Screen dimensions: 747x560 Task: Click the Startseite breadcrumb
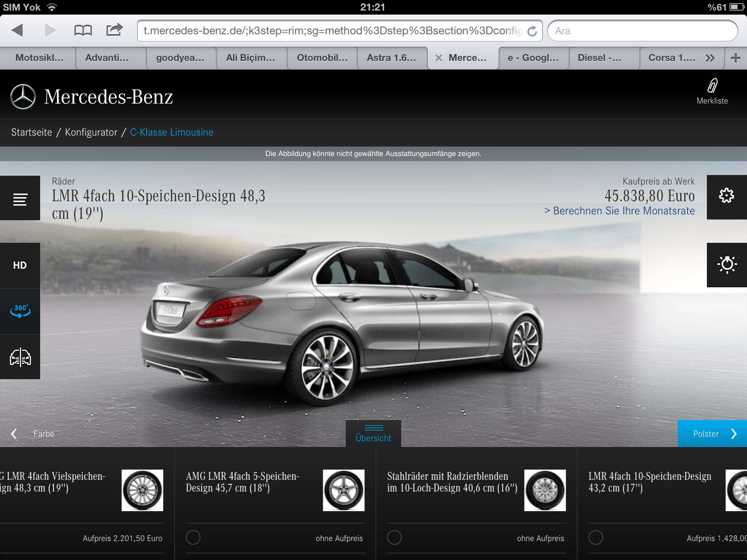pos(32,132)
